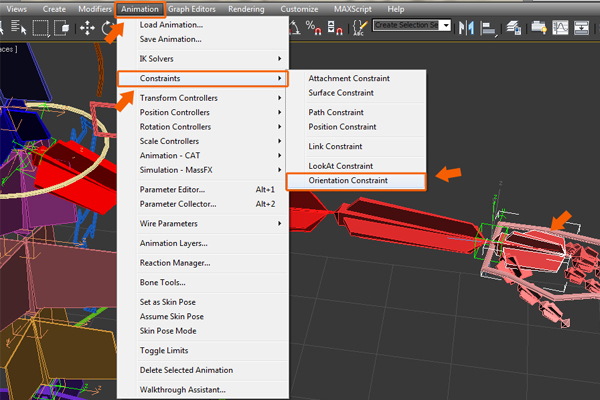The height and width of the screenshot is (400, 600).
Task: Choose Delete Selected Animation
Action: [203, 370]
